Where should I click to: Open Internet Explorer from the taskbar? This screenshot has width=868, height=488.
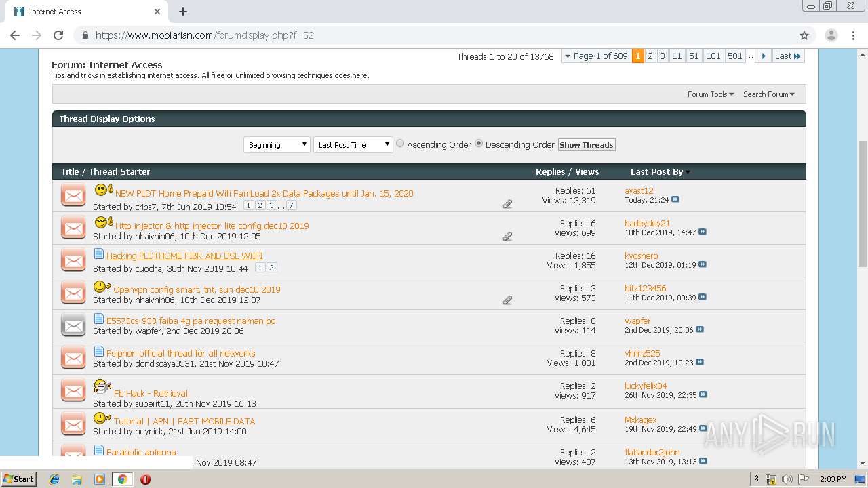(54, 479)
